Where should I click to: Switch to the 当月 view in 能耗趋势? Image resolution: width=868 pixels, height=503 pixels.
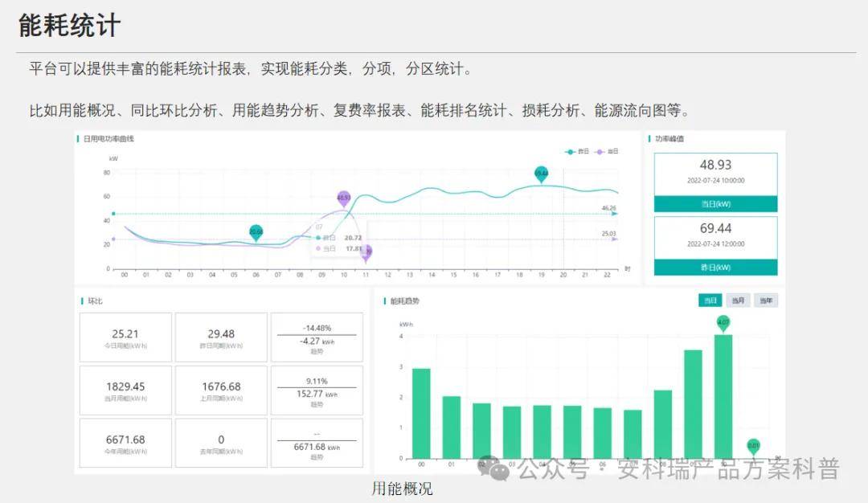tap(737, 299)
